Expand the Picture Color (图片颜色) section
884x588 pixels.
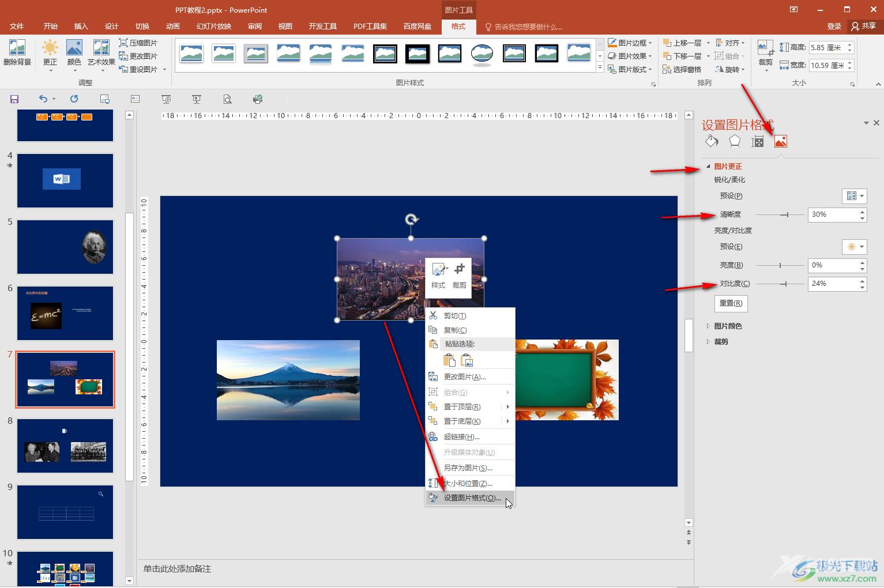pos(709,326)
